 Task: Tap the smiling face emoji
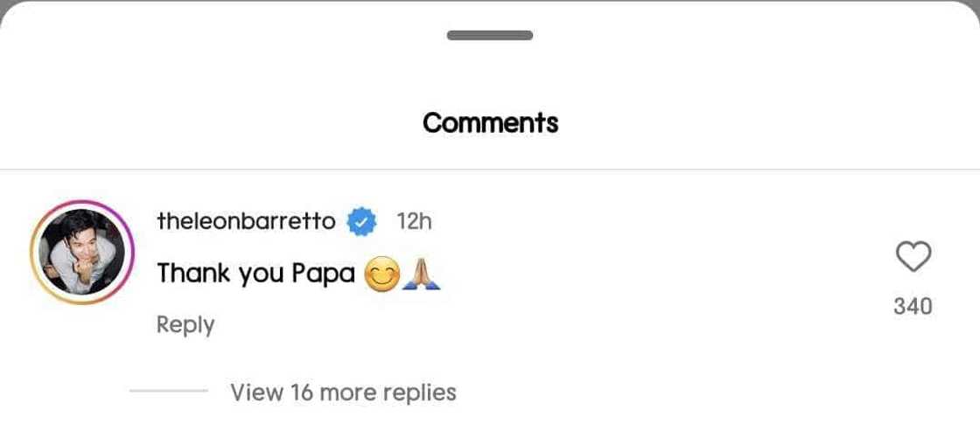[x=381, y=275]
